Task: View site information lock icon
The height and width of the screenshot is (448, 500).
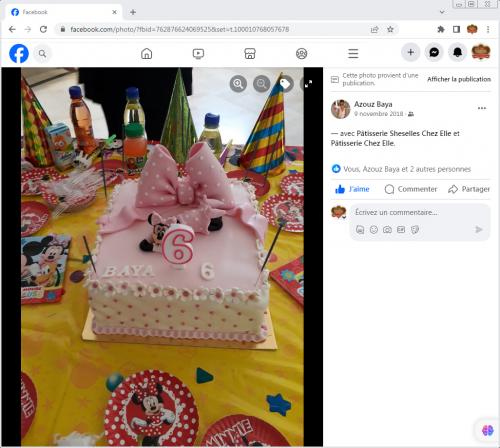Action: tap(63, 29)
